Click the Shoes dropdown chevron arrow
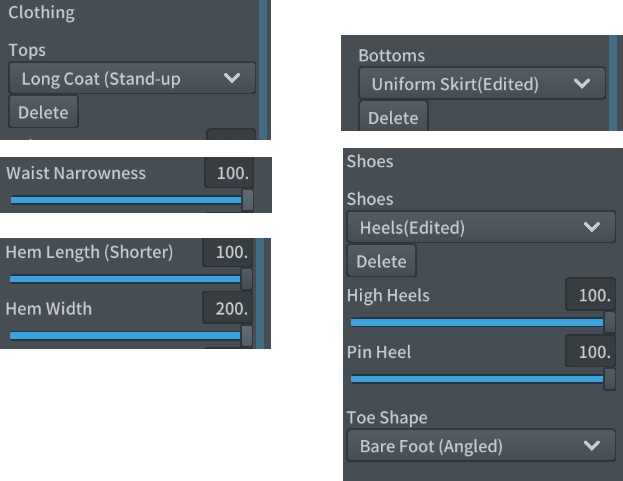Screen dimensions: 623x481 pos(591,227)
